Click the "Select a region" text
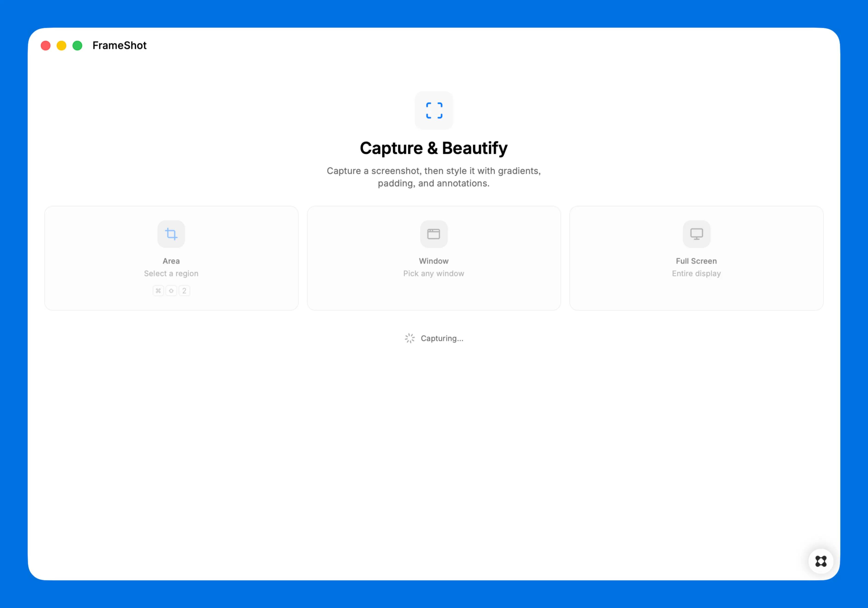 click(171, 274)
